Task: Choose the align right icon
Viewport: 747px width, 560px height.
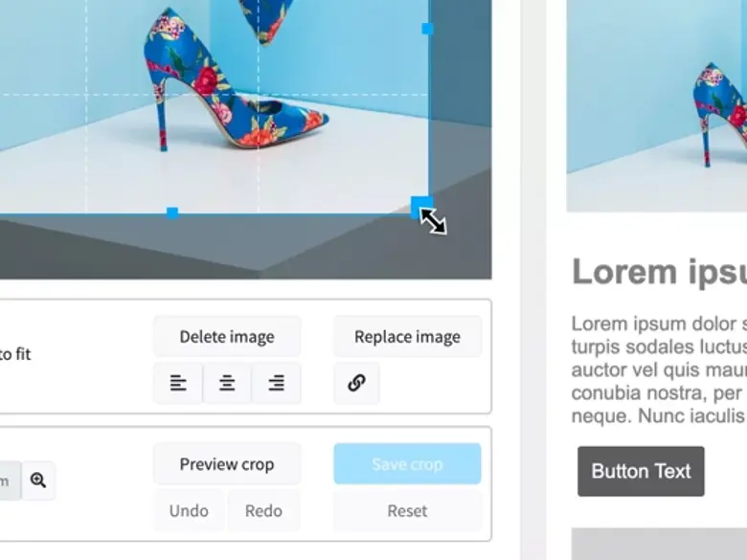Action: tap(277, 383)
